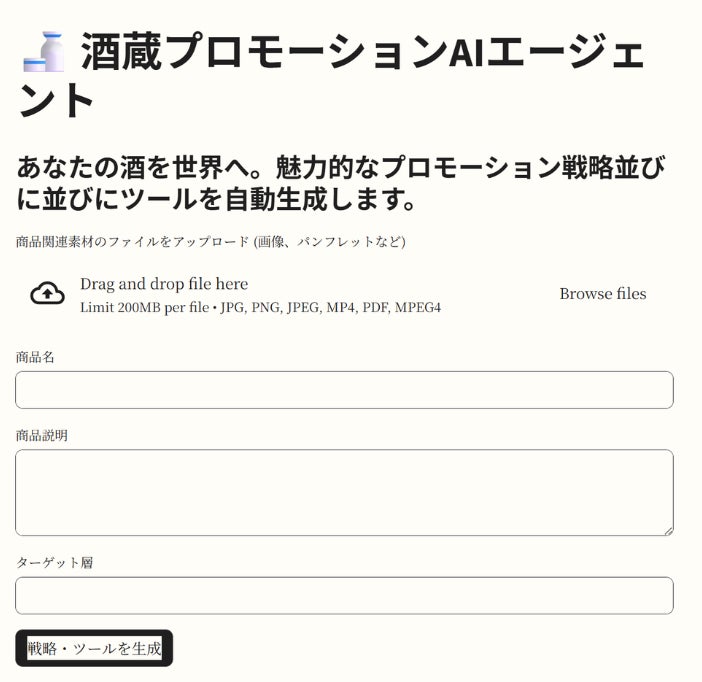
Task: Click the file size limit hint text
Action: [x=261, y=307]
